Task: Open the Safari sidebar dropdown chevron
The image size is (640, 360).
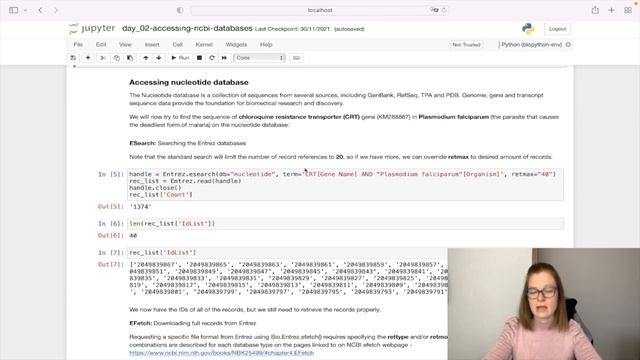Action: [25, 10]
